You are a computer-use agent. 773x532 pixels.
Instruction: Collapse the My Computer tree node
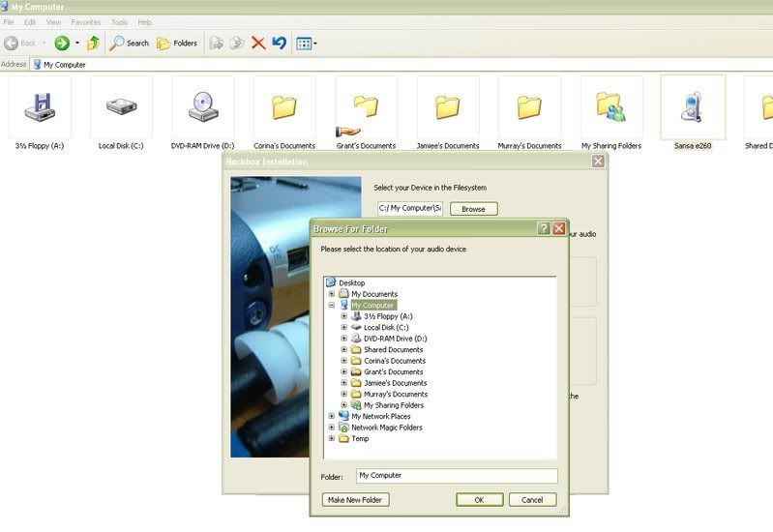(x=332, y=305)
